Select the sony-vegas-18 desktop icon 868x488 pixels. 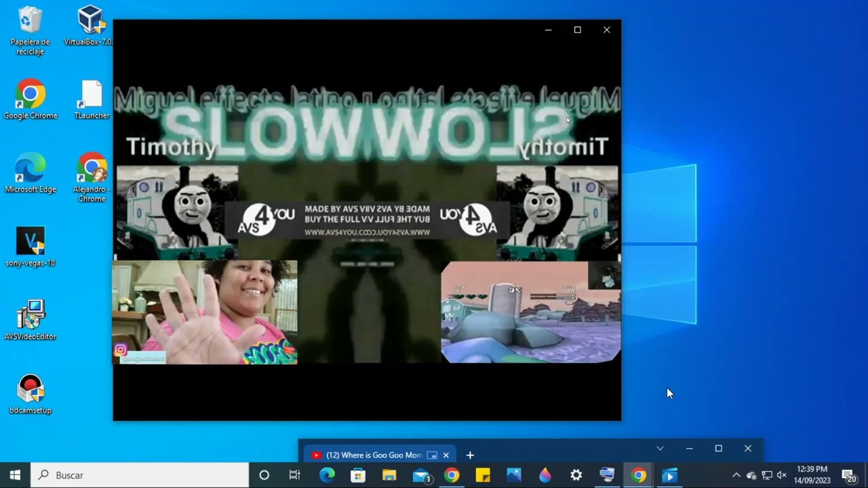click(x=30, y=247)
